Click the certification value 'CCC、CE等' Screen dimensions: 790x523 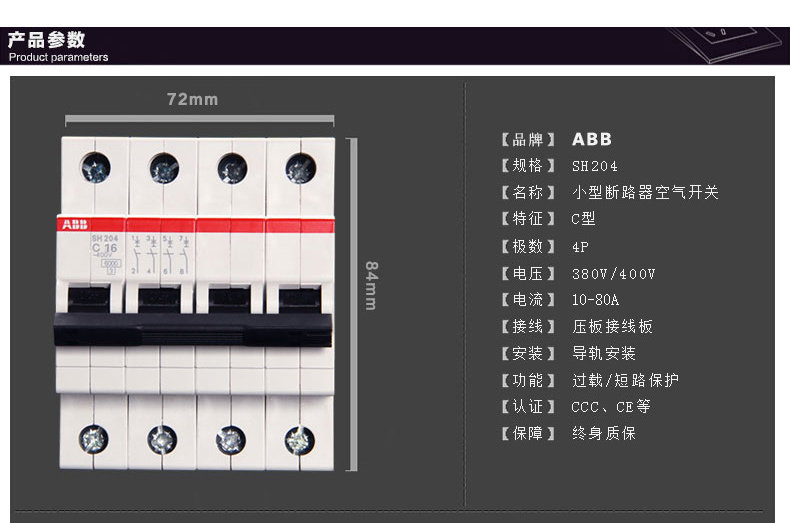point(611,407)
